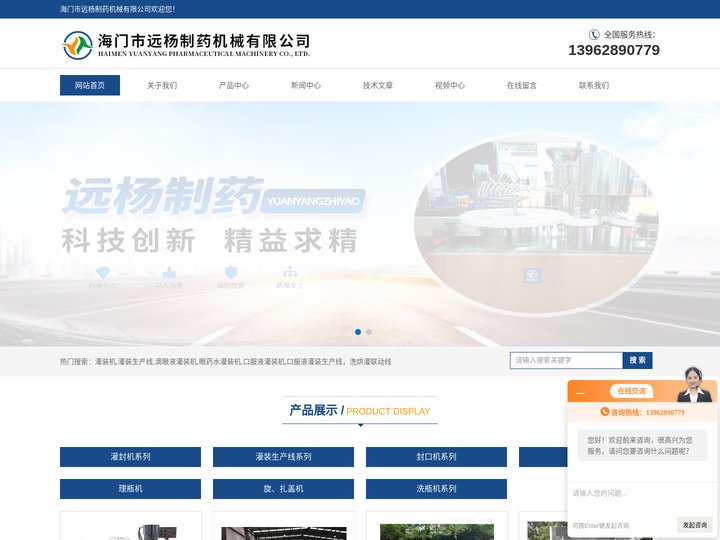Click the phone icon beside 全国服务热线

tap(594, 34)
